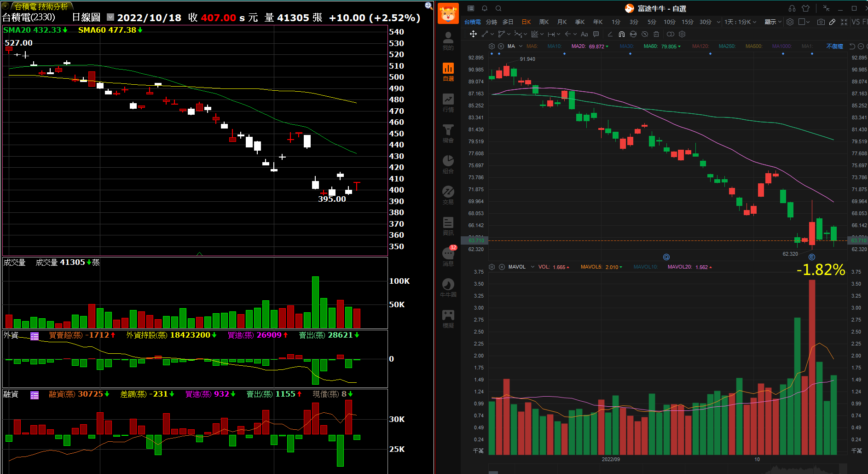Switch to the 分時 timeshare tab

[491, 22]
